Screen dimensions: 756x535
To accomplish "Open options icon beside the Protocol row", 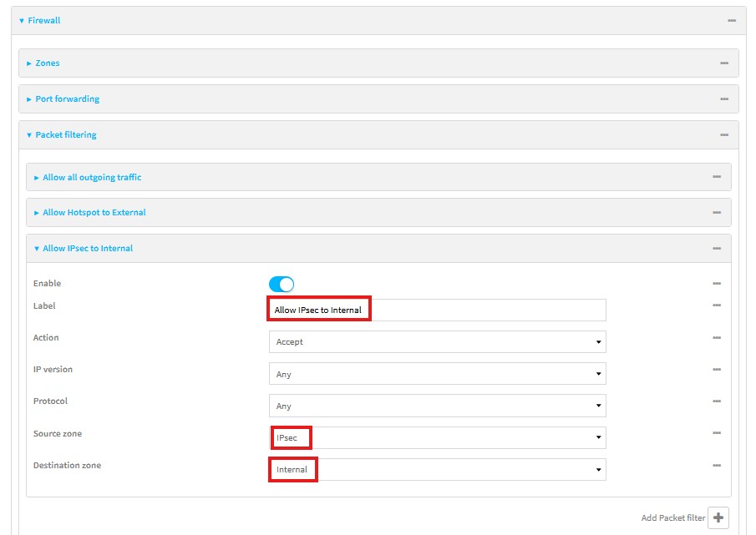I will 717,401.
